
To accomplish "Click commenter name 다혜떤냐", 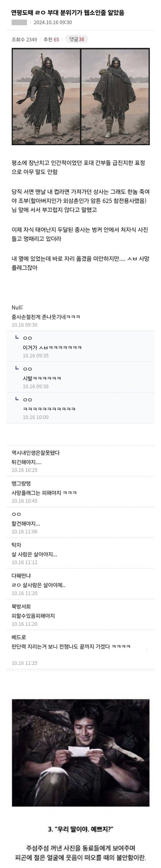I will (21, 575).
